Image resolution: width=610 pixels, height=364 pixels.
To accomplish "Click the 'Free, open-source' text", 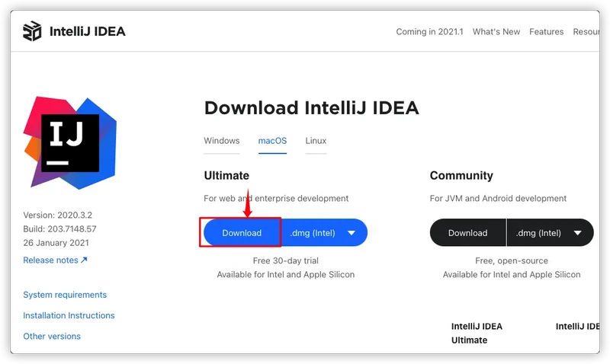I will pos(512,260).
